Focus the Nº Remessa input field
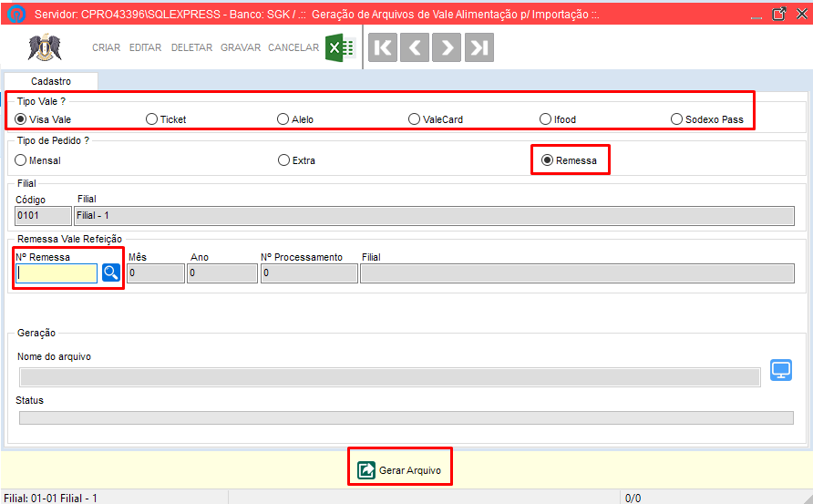 tap(57, 273)
